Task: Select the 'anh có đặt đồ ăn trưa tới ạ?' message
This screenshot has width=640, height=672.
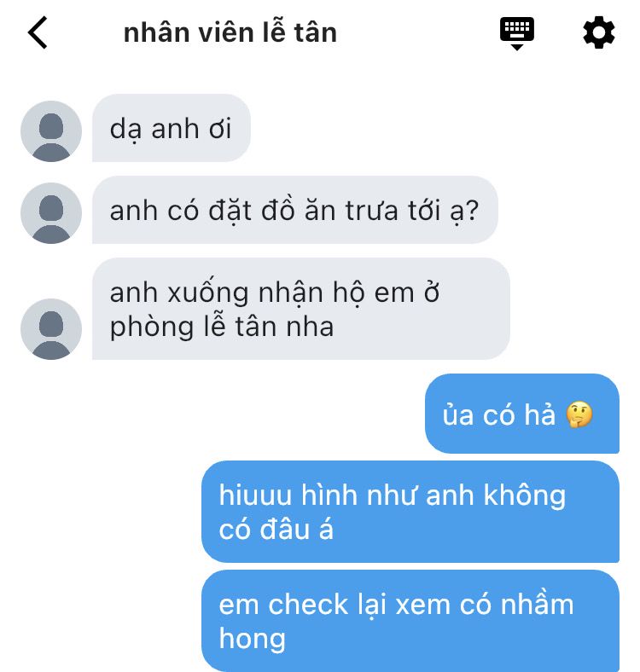Action: pyautogui.click(x=294, y=210)
